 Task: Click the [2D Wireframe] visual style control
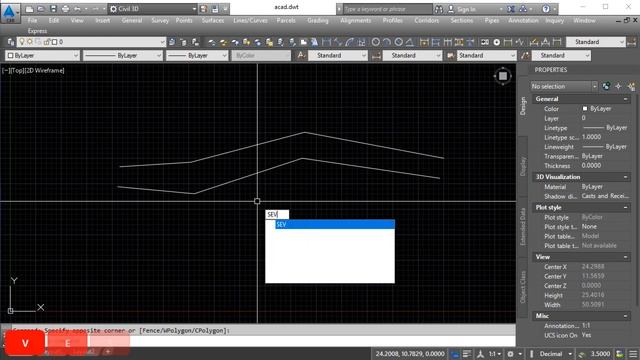(x=44, y=70)
